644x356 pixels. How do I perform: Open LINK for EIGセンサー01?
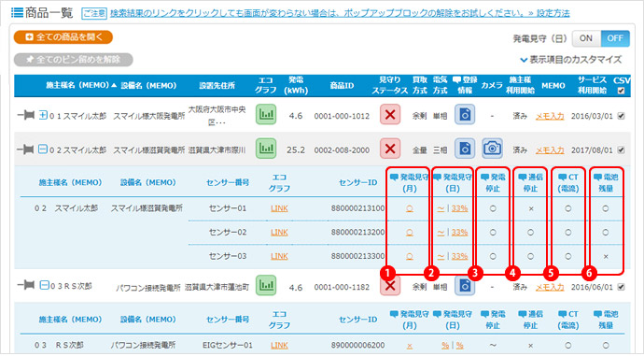279,346
